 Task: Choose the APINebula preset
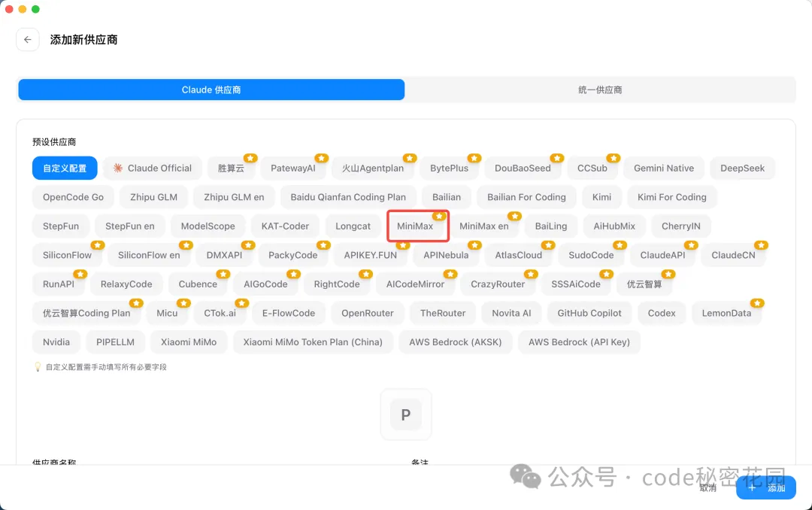446,255
